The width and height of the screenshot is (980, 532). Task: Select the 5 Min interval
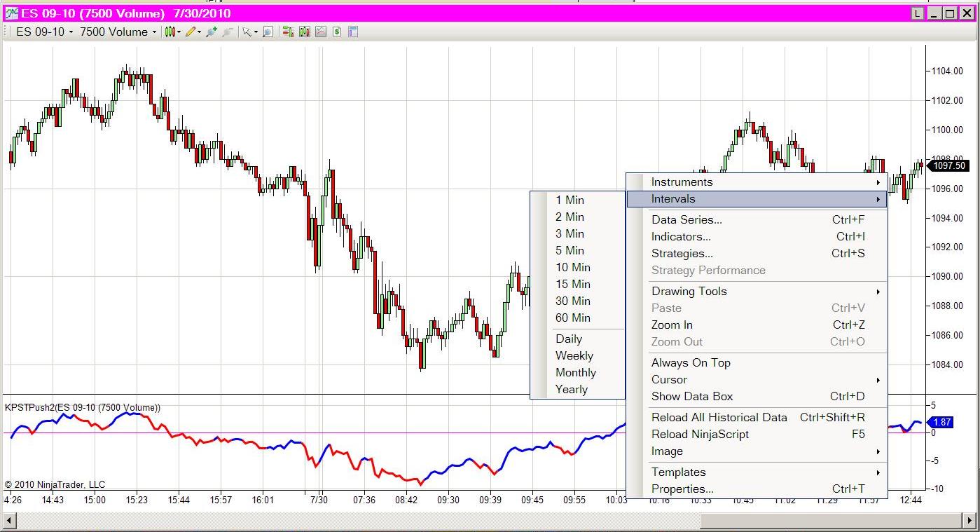coord(577,250)
